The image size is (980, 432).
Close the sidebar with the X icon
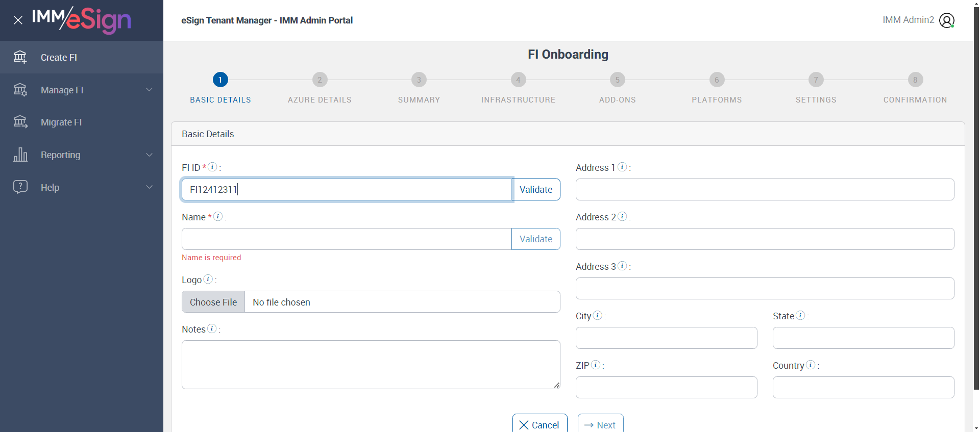(18, 20)
